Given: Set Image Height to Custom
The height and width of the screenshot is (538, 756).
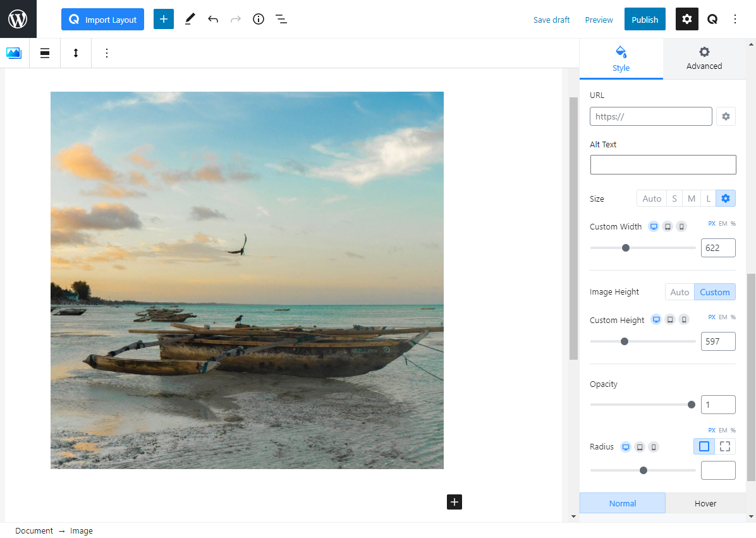Looking at the screenshot, I should [x=714, y=292].
